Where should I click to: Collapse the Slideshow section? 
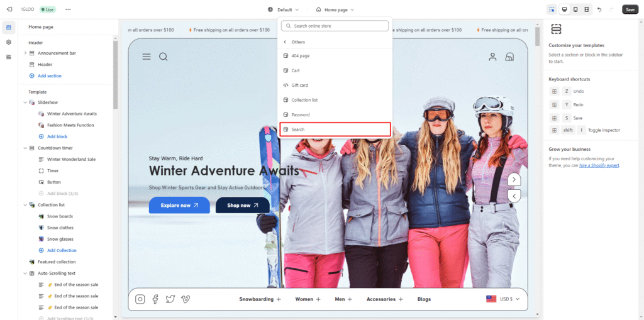coord(25,102)
